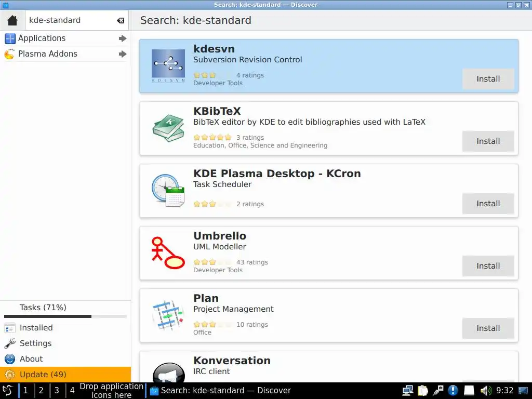Install KDE Plasma Desktop - KCron
This screenshot has width=532, height=399.
488,204
